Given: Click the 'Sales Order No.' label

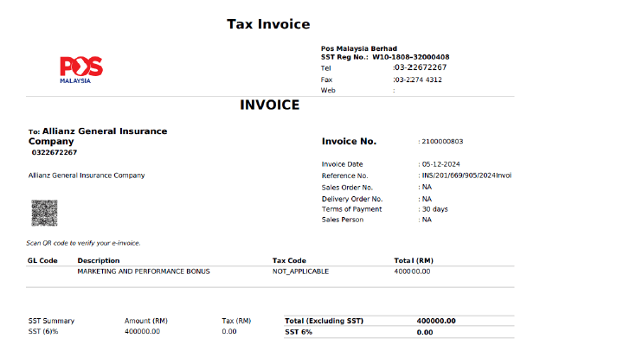Looking at the screenshot, I should (347, 188).
